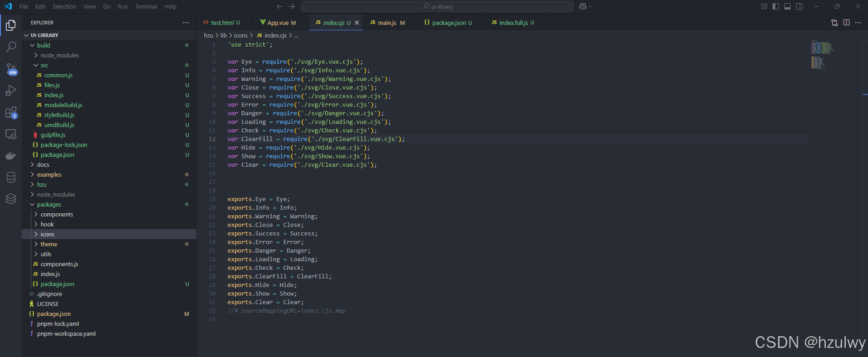The width and height of the screenshot is (868, 357).
Task: Go forward with the right arrow
Action: (x=292, y=6)
